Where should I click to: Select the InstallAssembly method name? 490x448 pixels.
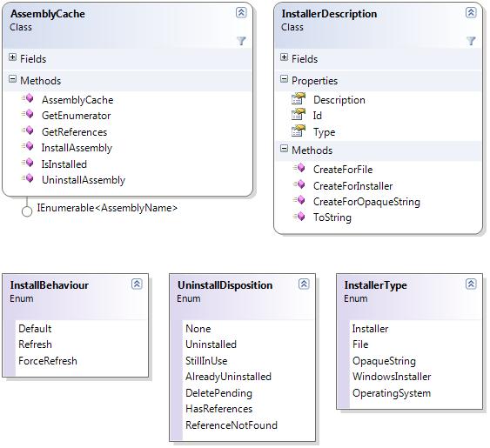[x=77, y=148]
